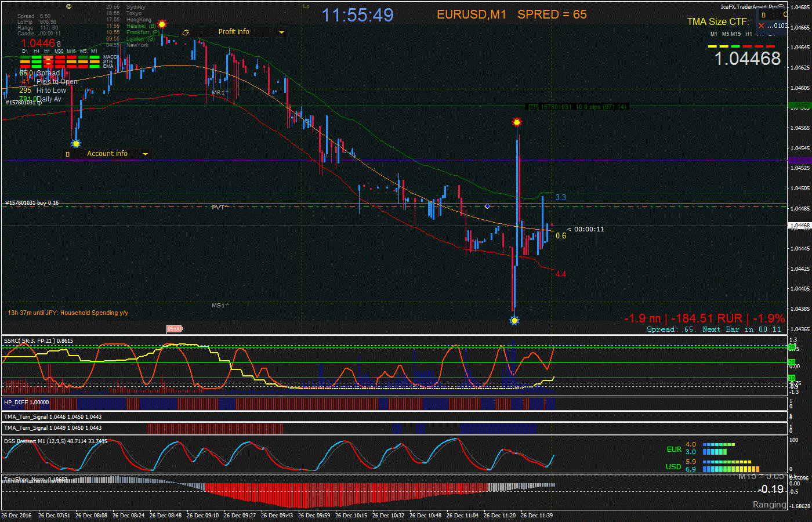Click the Helsinki (B) session entry
The image size is (812, 522).
click(x=141, y=26)
